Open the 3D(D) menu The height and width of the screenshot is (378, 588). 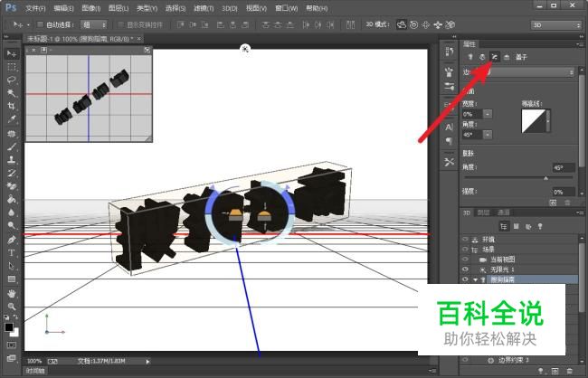(x=230, y=8)
